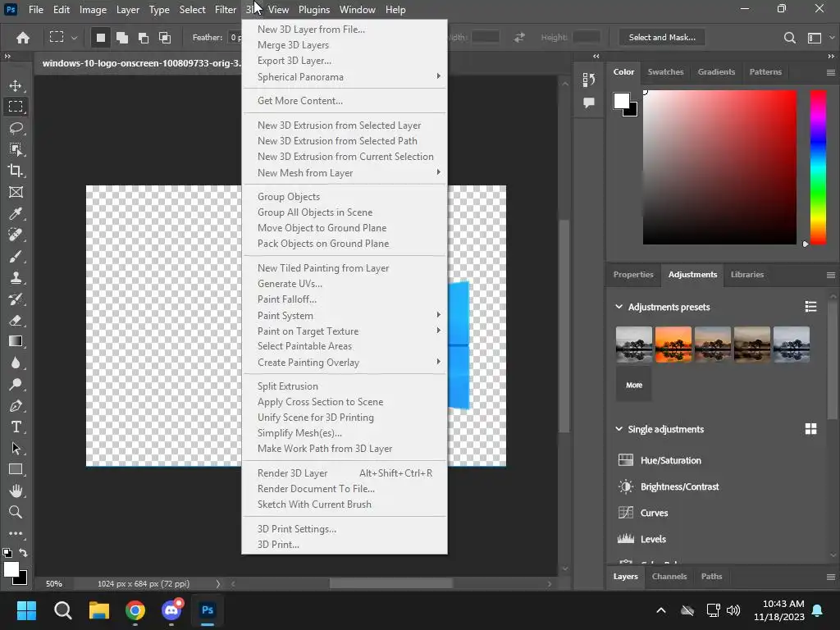The image size is (840, 630).
Task: Switch foreground and background colors
Action: (23, 552)
